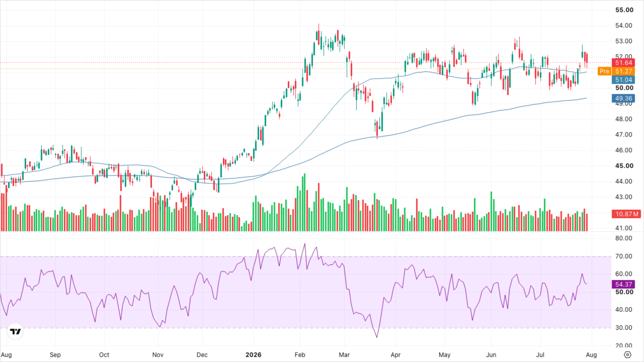Click the 2026 year marker on time axis
The image size is (644, 362).
coord(253,355)
